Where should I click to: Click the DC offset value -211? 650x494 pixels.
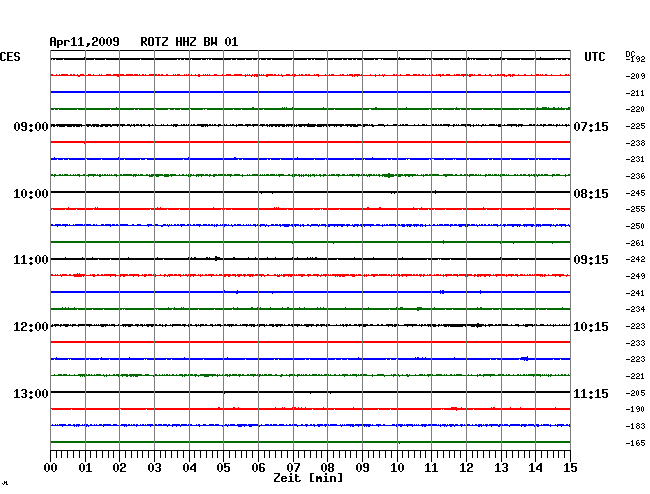point(635,93)
